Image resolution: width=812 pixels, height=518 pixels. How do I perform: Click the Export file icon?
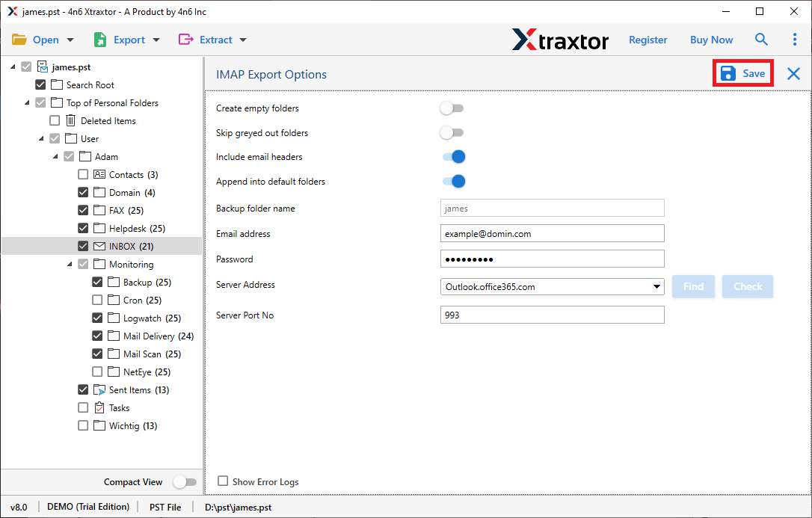[100, 40]
